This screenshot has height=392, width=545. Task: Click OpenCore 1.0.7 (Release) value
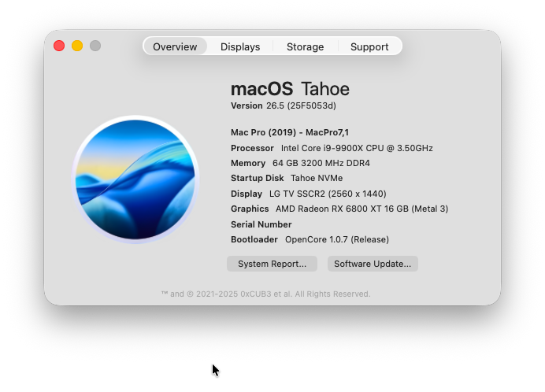coord(337,239)
